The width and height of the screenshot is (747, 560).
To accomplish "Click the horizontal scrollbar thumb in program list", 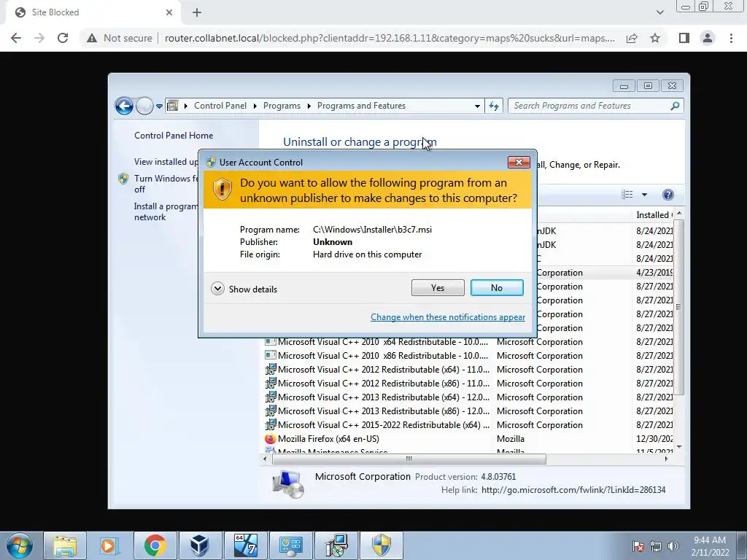I will tap(409, 459).
